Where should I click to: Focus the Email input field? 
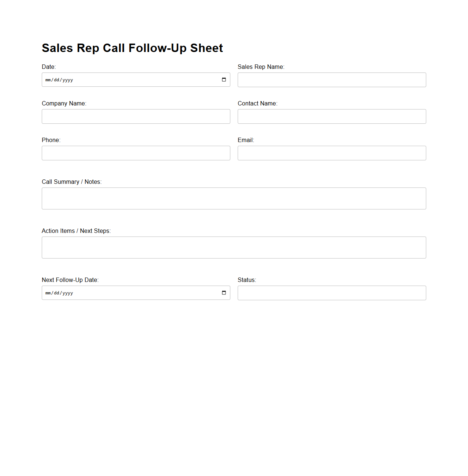331,153
